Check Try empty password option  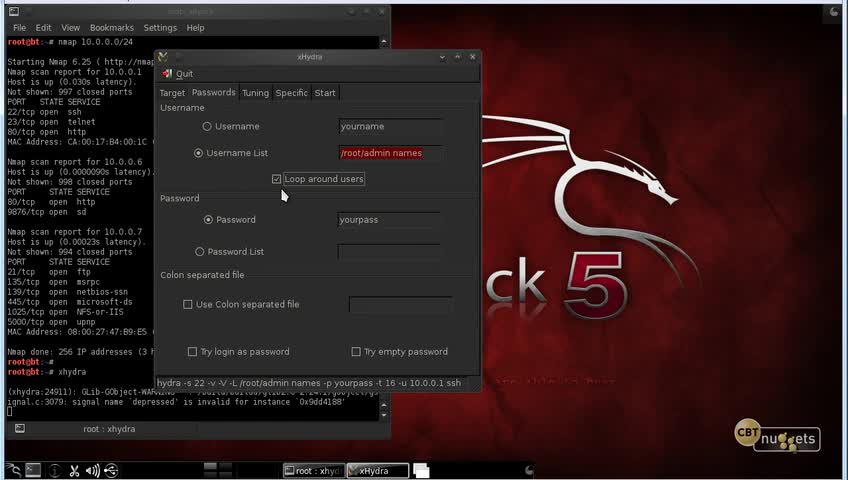coord(356,352)
